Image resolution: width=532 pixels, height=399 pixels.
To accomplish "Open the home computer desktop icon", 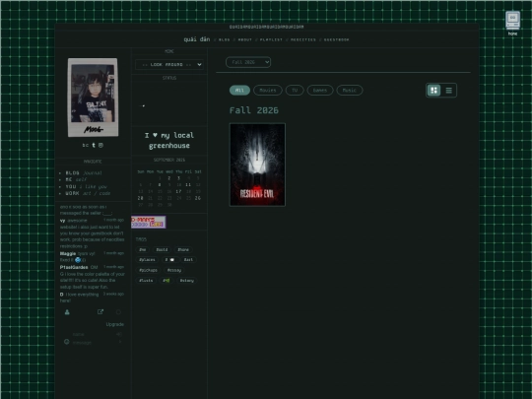I will pos(512,23).
